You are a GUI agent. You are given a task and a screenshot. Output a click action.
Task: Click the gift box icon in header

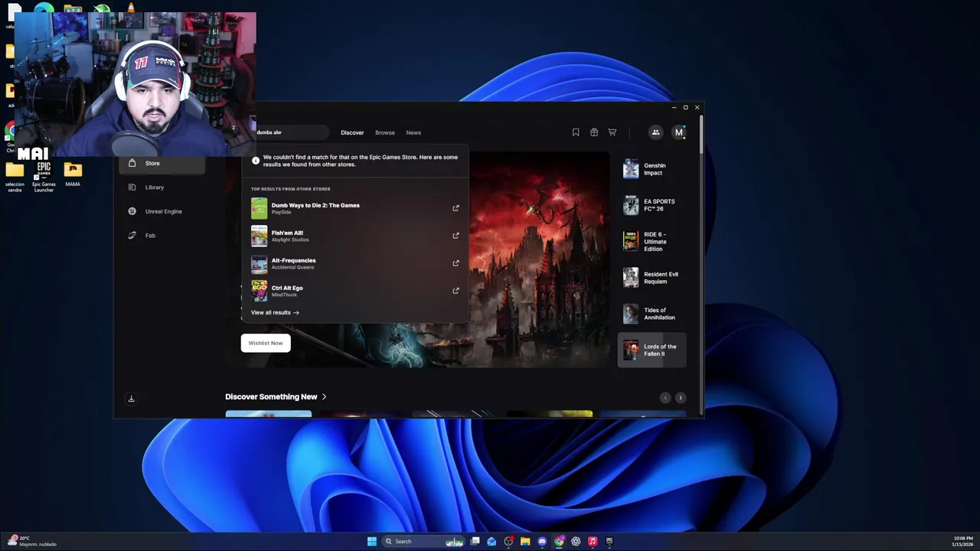click(594, 132)
